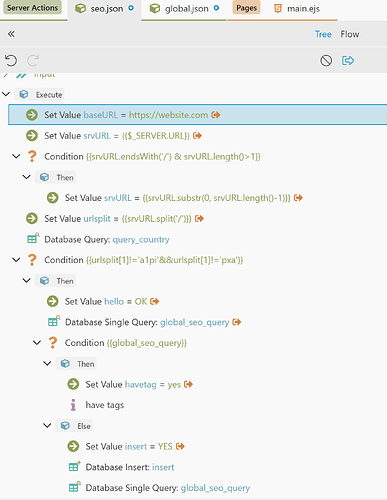Image resolution: width=387 pixels, height=500 pixels.
Task: Select Database Insert: insert step
Action: tap(130, 467)
